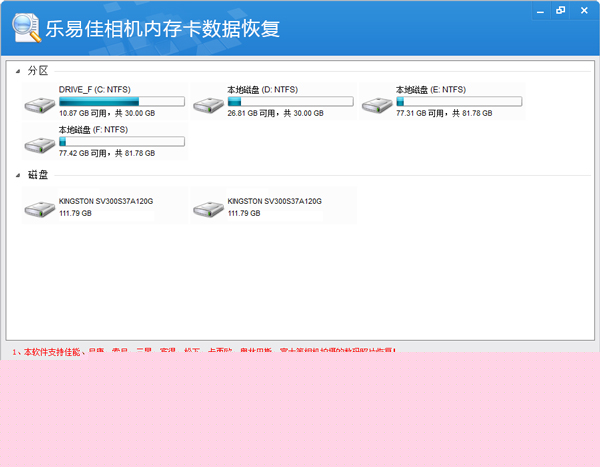Pick the local disk F: drive icon
The image size is (600, 467).
pyautogui.click(x=40, y=145)
